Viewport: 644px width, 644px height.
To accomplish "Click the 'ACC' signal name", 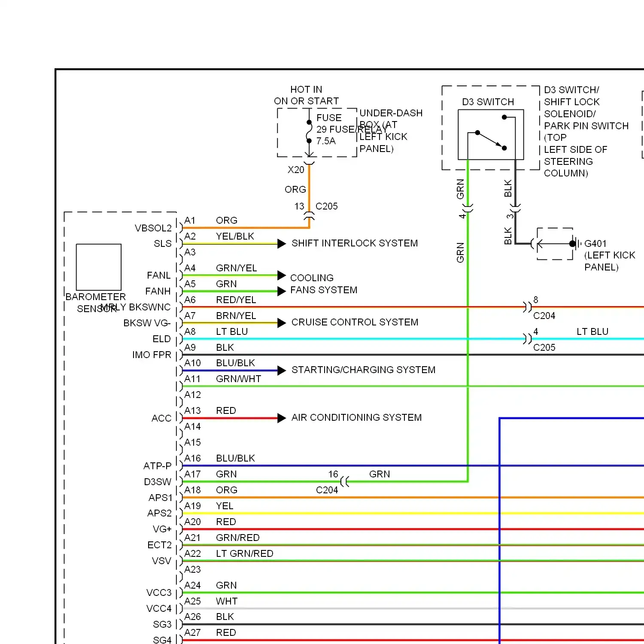I will (161, 419).
